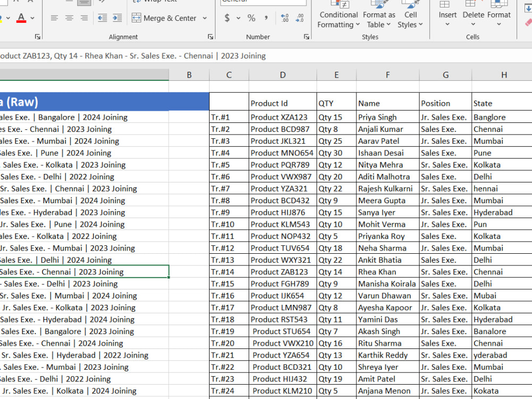Select cell 'Sanya Iyer'
The height and width of the screenshot is (399, 532).
[x=387, y=212]
